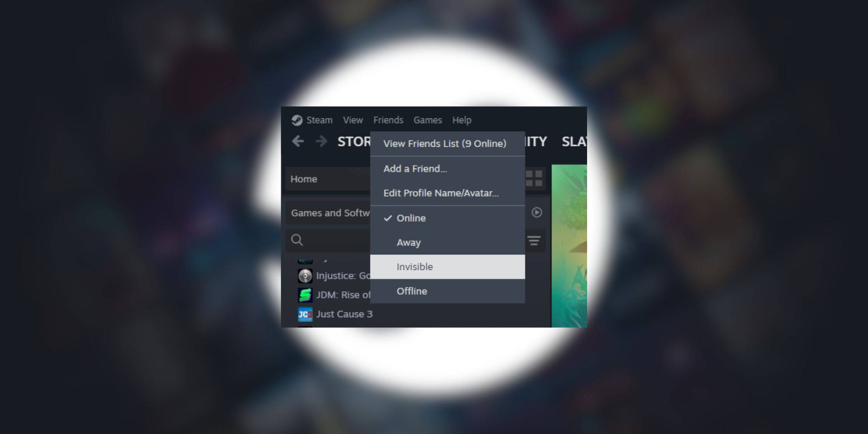Viewport: 868px width, 434px height.
Task: Click the Home navigation tab
Action: [x=305, y=178]
